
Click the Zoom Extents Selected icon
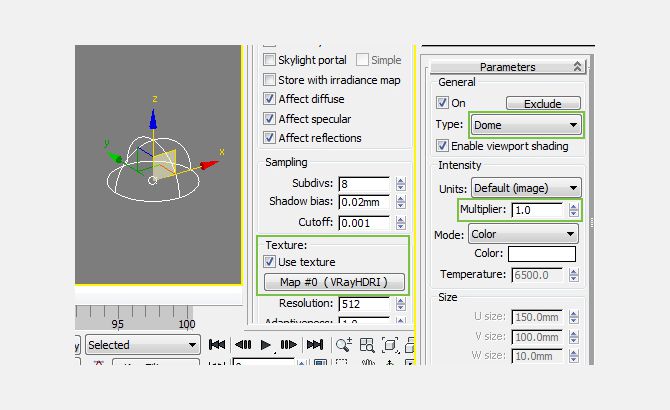[x=390, y=345]
